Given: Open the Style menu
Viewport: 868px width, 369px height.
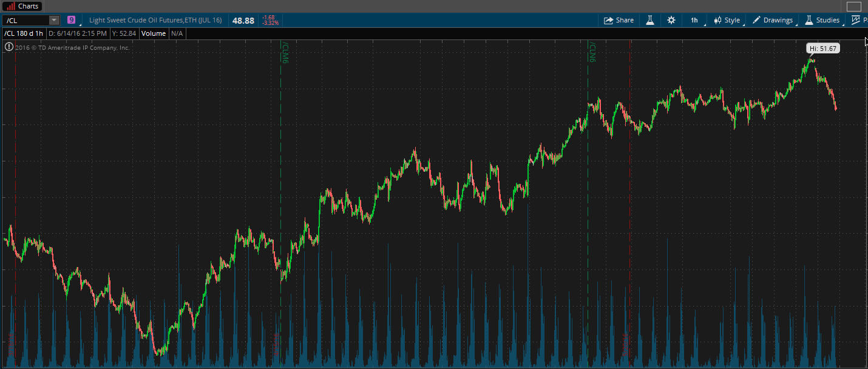Looking at the screenshot, I should tap(727, 20).
